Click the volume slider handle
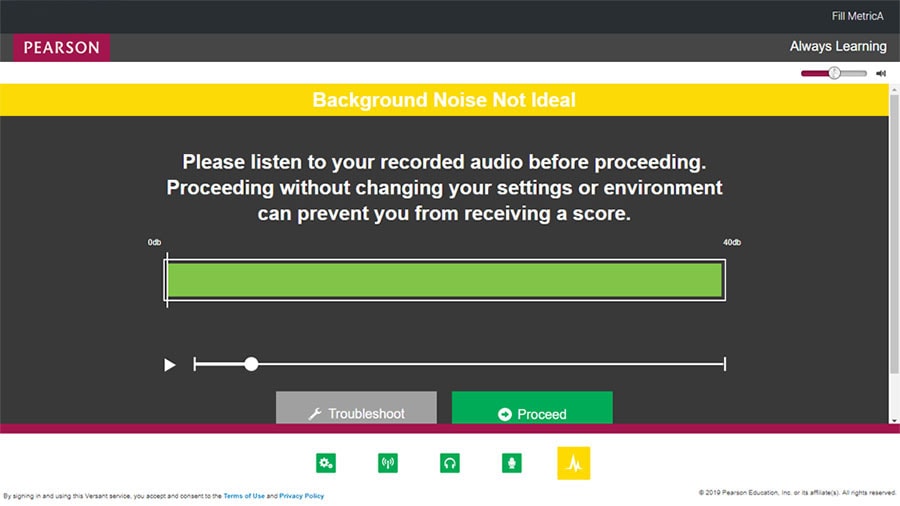This screenshot has height=506, width=900. click(x=833, y=73)
